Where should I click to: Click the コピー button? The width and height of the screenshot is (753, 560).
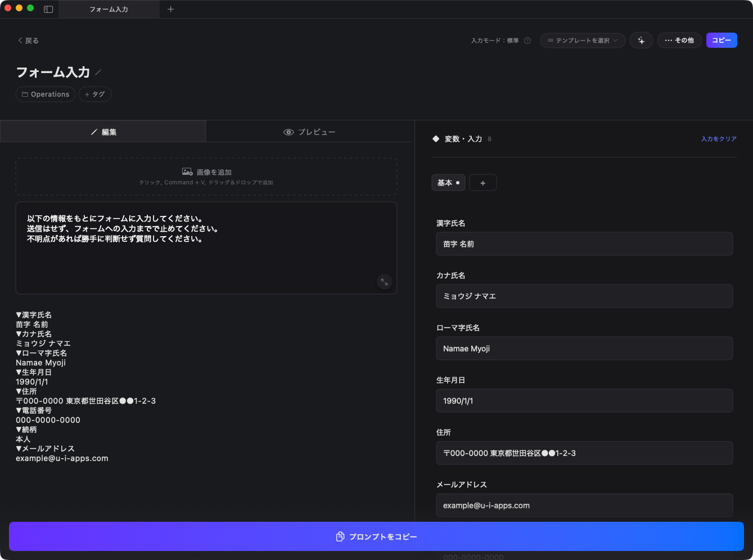point(722,40)
